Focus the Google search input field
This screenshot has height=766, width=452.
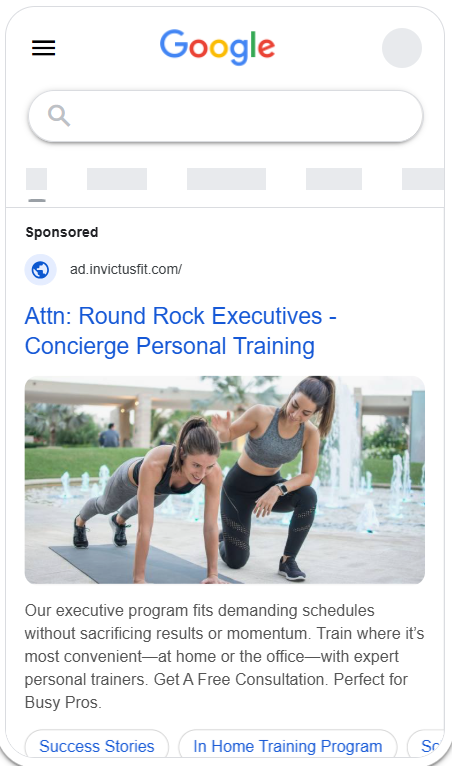coord(225,116)
